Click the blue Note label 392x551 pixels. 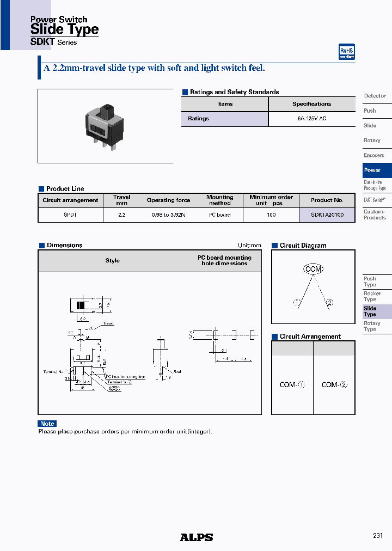click(47, 424)
